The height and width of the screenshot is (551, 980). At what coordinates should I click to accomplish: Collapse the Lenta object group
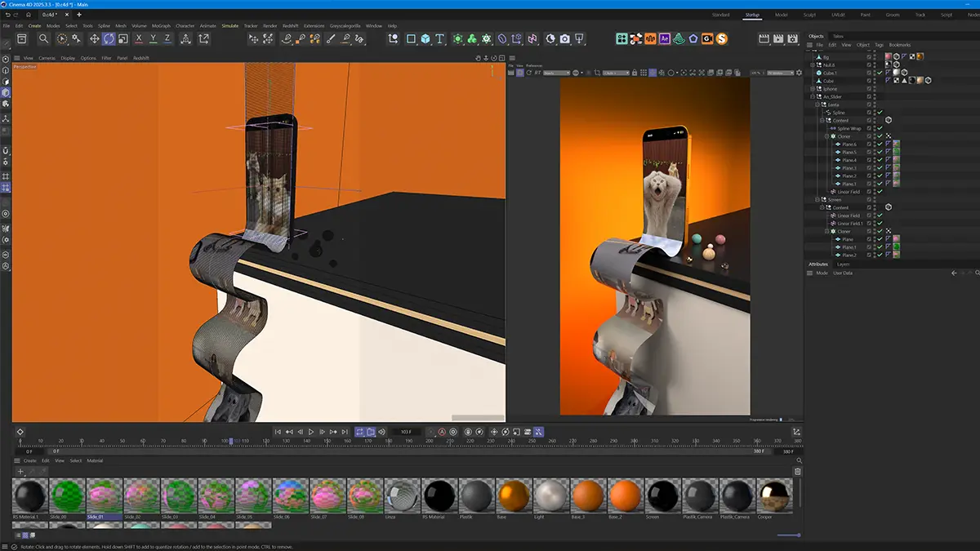[817, 104]
